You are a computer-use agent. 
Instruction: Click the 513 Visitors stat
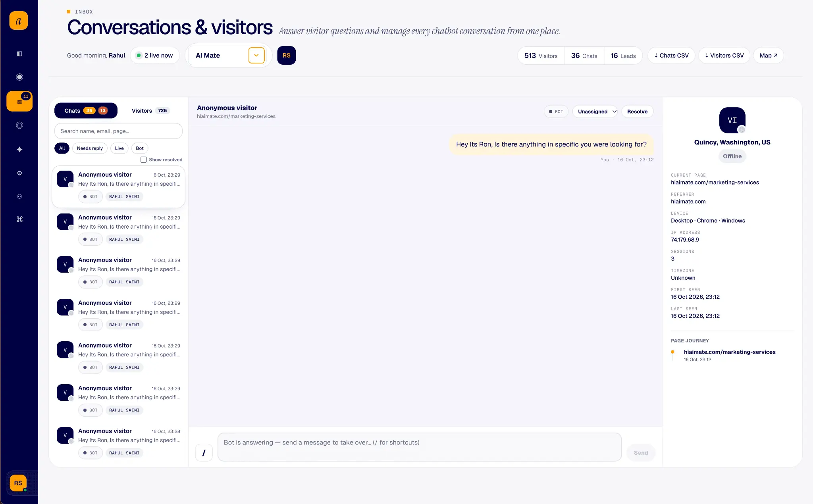pyautogui.click(x=541, y=56)
